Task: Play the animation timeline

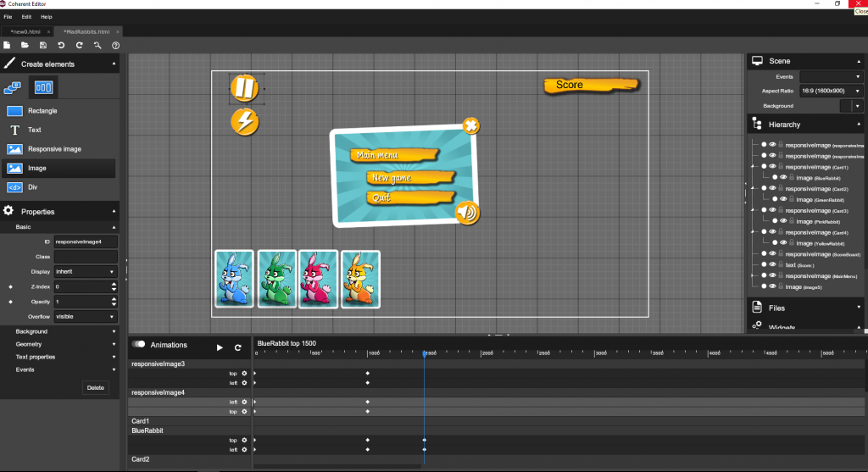Action: point(220,347)
